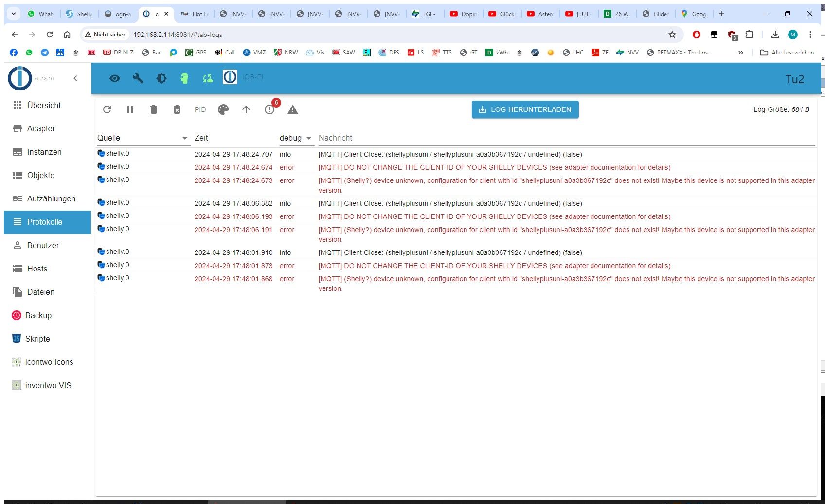The width and height of the screenshot is (825, 504).
Task: Click the theme brightness icon in header
Action: [161, 78]
